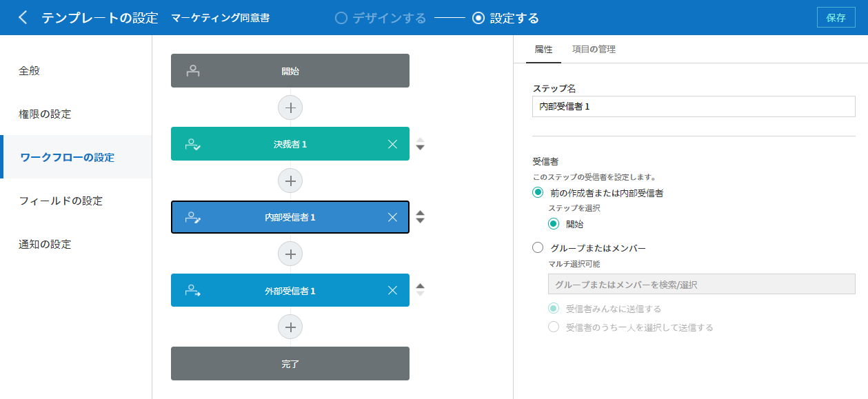Switch to 項目の管理 tab
Viewport: 868px width, 399px height.
click(594, 50)
